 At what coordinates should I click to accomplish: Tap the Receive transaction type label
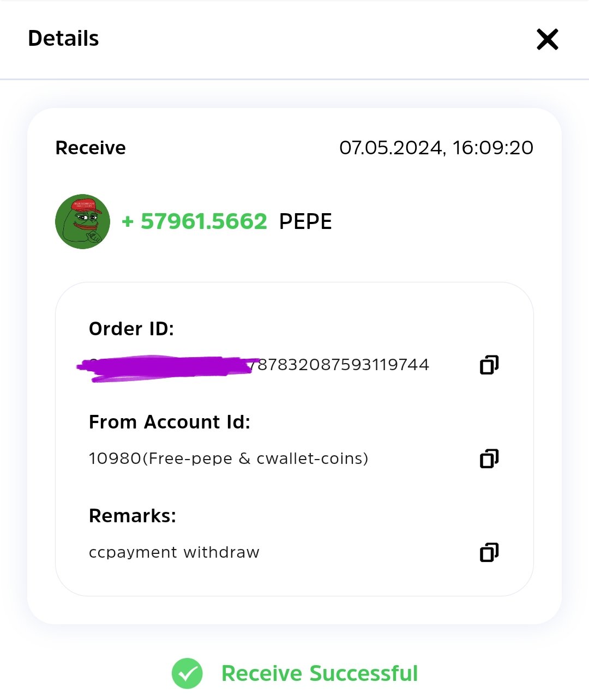(91, 148)
